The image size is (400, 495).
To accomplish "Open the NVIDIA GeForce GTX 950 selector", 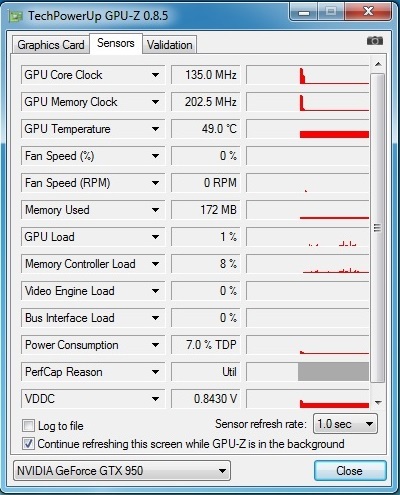I will [x=122, y=471].
